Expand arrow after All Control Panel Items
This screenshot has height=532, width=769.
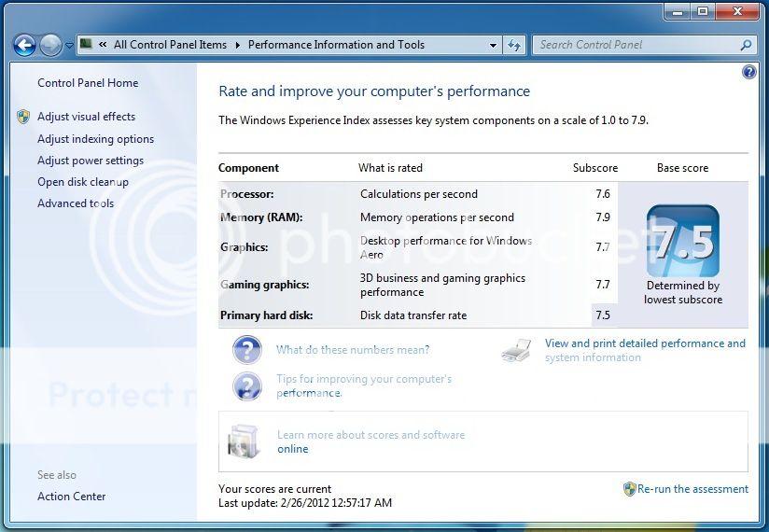(237, 45)
